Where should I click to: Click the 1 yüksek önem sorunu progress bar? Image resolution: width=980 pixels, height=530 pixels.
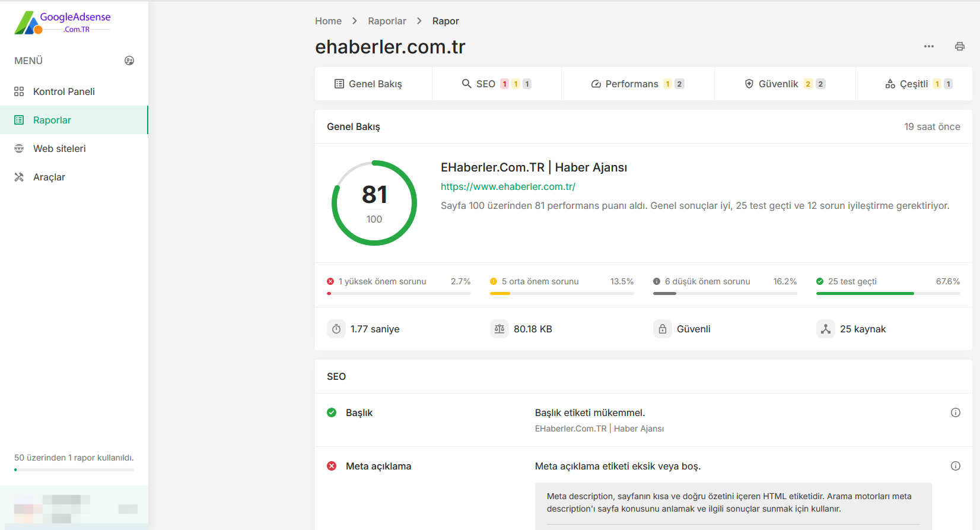click(399, 293)
